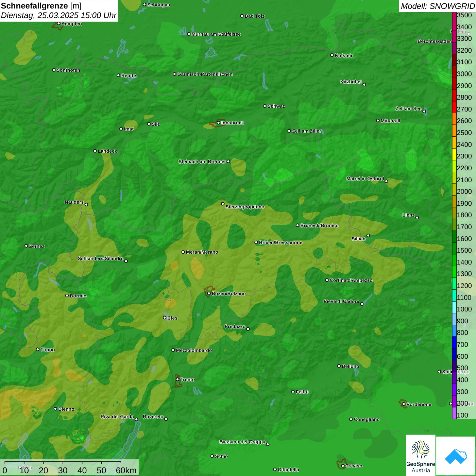Screen dimensions: 476x476
Task: Click the date Dienstag, 25.03.2025 15:00 Uhr
Action: 58,15
